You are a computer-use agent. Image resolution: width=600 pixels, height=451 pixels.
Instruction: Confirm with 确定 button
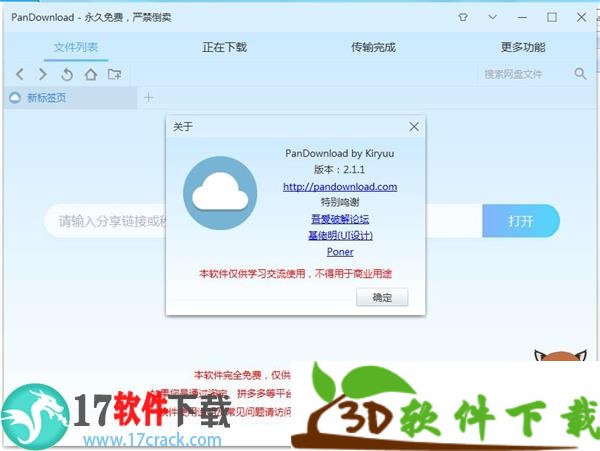pyautogui.click(x=382, y=297)
